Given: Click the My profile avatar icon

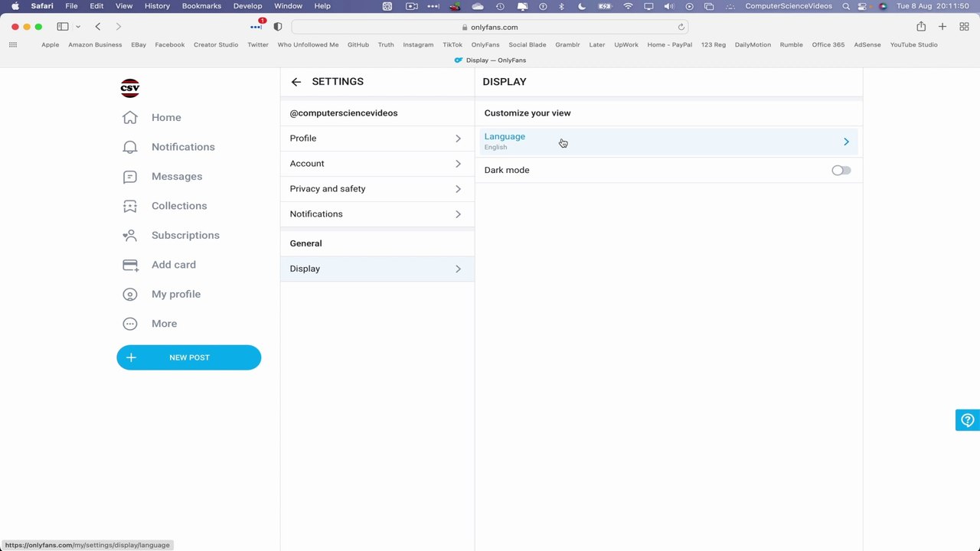Looking at the screenshot, I should point(130,295).
